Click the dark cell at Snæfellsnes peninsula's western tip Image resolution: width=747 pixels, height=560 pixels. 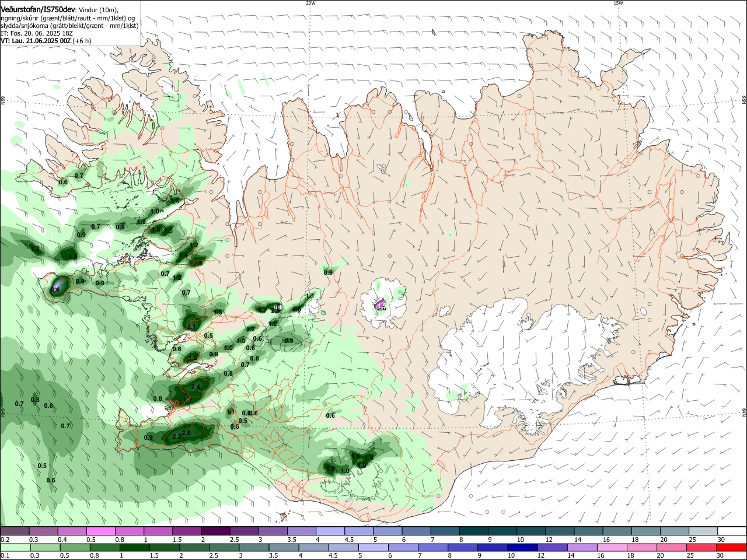click(x=57, y=287)
